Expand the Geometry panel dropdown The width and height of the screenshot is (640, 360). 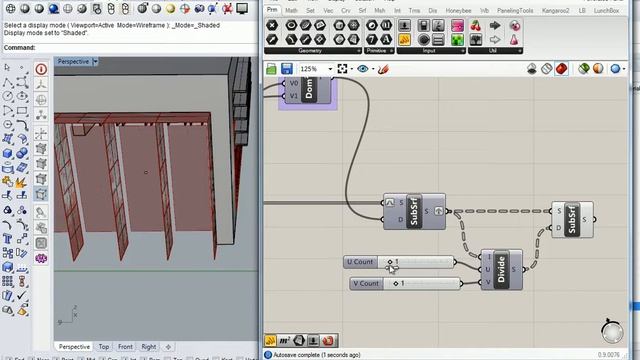[x=358, y=51]
